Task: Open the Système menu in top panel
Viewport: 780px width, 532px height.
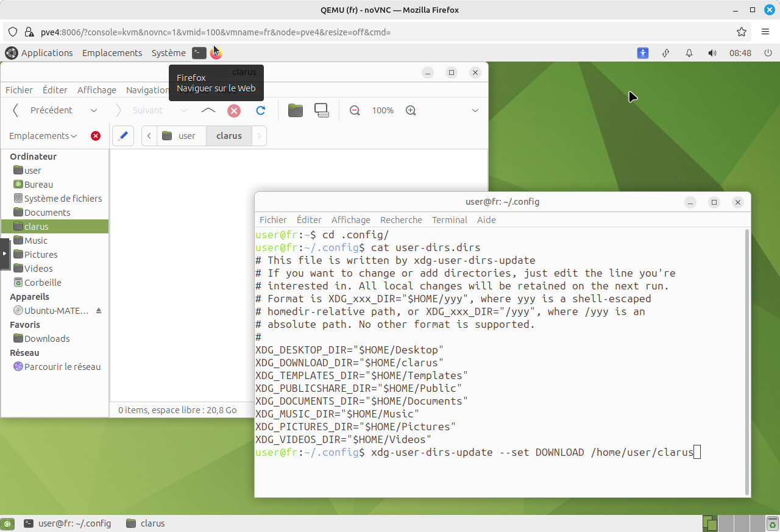Action: tap(169, 53)
